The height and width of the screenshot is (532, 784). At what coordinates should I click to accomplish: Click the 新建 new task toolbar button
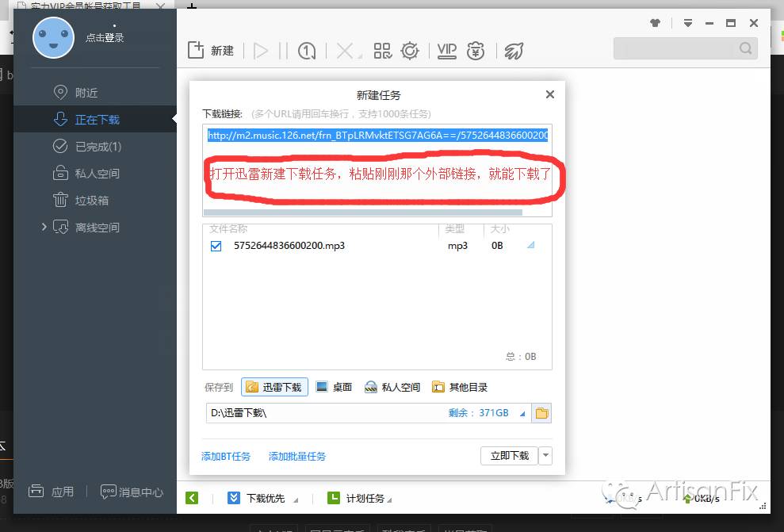(x=211, y=51)
